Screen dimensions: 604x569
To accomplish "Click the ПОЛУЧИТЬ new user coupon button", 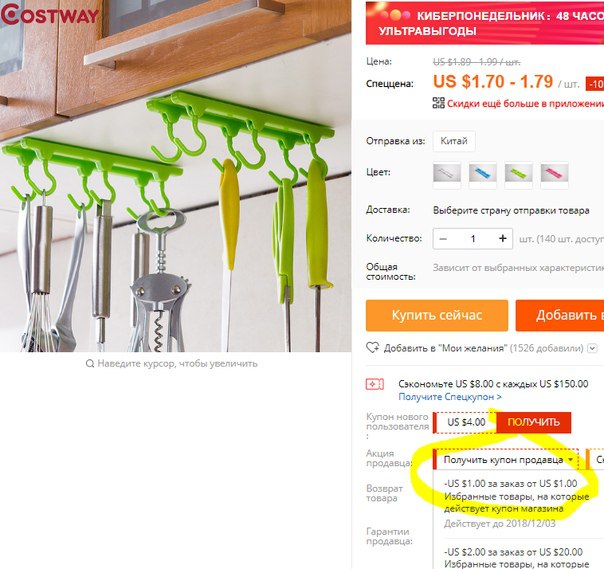I will 534,422.
